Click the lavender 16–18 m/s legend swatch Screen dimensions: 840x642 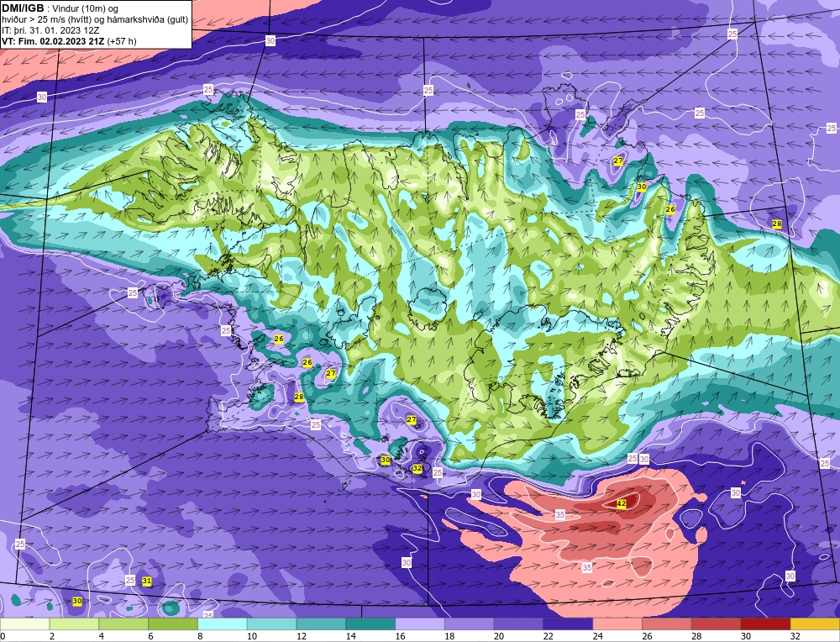(x=420, y=624)
